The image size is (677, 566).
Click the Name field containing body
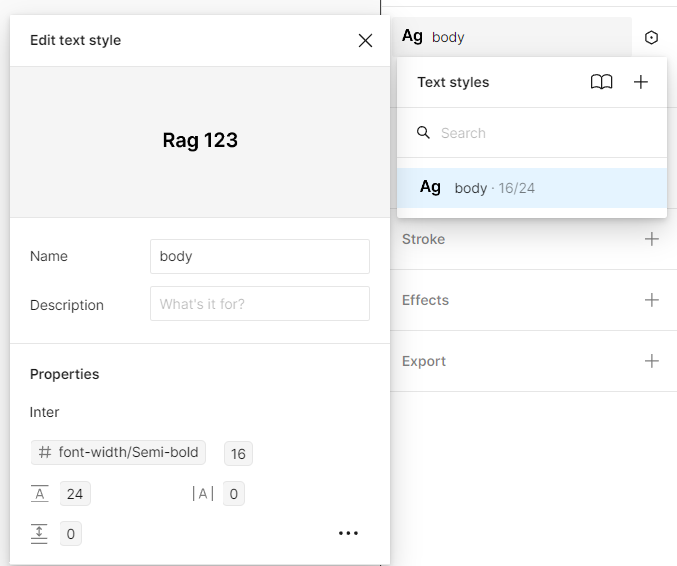coord(260,256)
